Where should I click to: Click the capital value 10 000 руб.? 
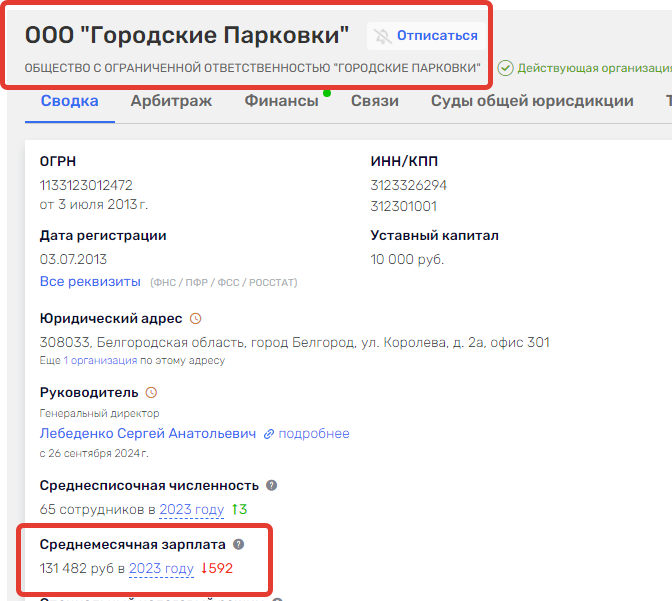(407, 260)
